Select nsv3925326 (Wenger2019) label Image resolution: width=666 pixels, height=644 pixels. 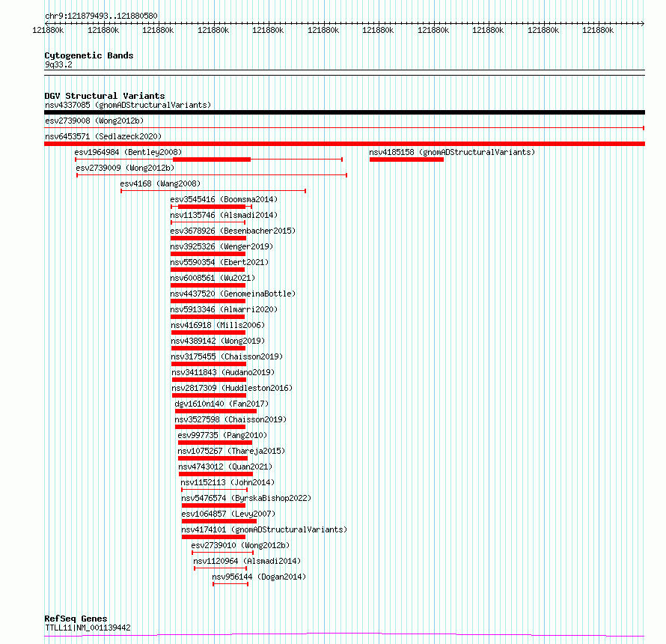pyautogui.click(x=222, y=246)
